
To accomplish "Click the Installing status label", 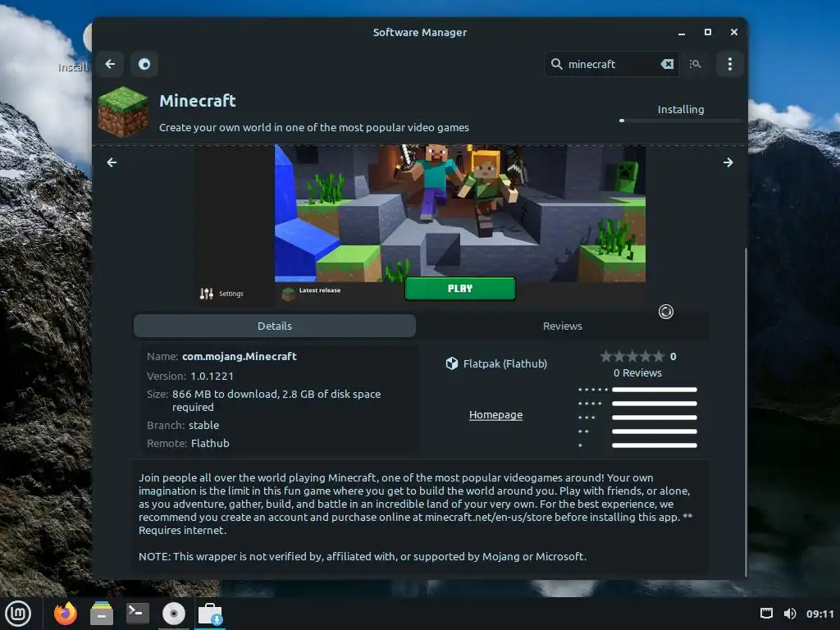I will pyautogui.click(x=681, y=109).
